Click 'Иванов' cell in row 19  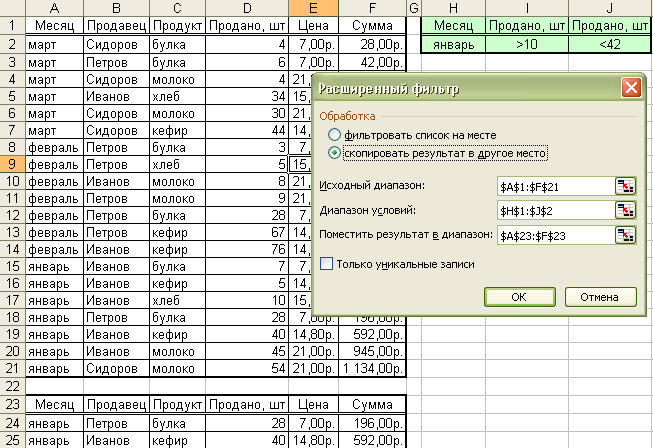pyautogui.click(x=116, y=334)
